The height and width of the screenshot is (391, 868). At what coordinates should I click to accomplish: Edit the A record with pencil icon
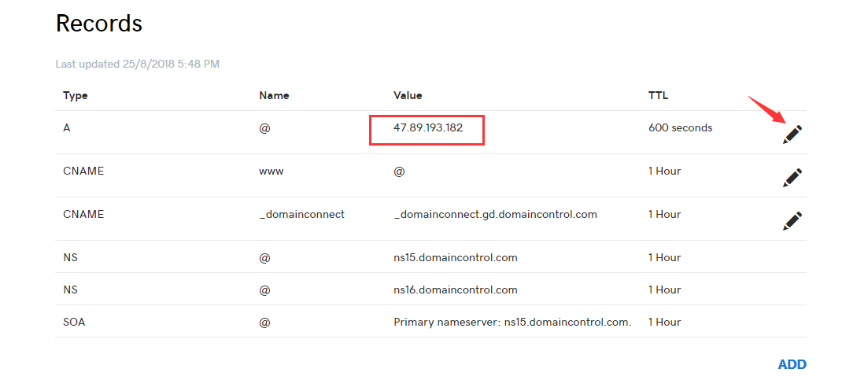tap(792, 135)
